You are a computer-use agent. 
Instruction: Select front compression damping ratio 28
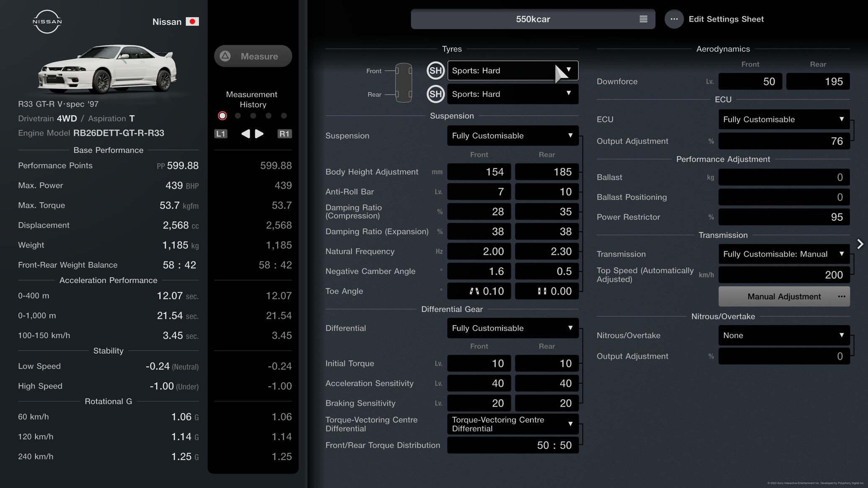click(479, 212)
